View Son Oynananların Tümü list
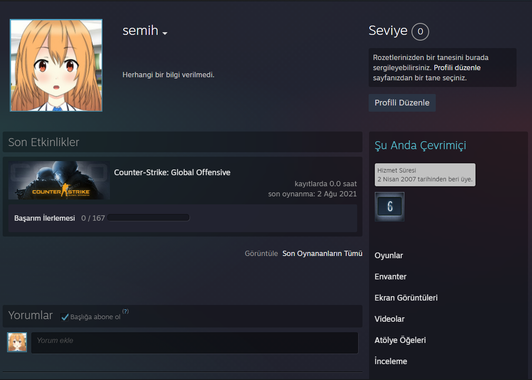The height and width of the screenshot is (380, 532). click(x=322, y=253)
